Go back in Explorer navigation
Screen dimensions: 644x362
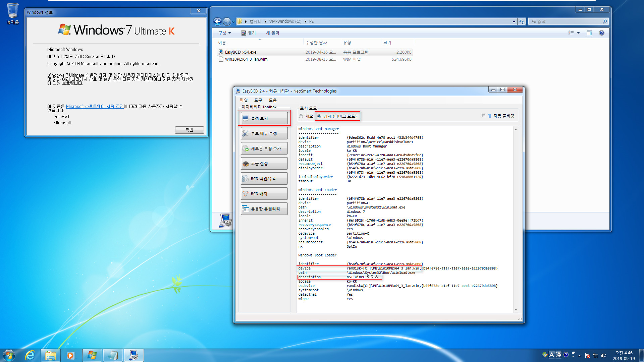coord(217,22)
